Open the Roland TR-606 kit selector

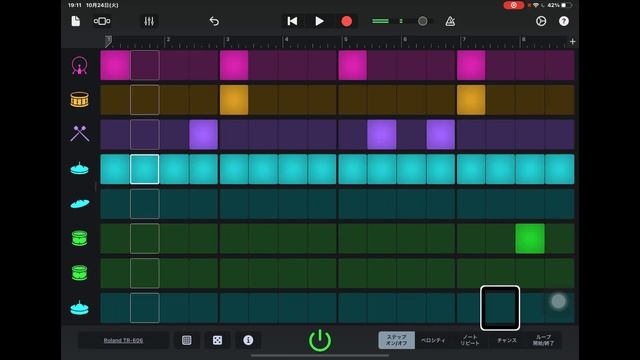[123, 340]
